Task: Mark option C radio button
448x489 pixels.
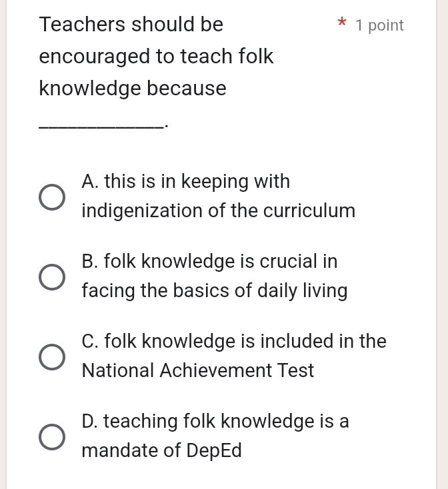Action: tap(52, 357)
